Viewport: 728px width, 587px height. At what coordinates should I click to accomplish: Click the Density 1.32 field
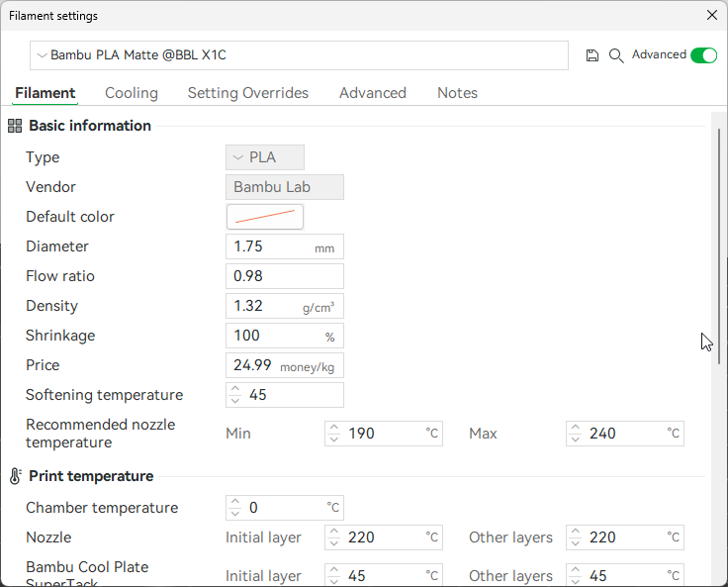[285, 306]
